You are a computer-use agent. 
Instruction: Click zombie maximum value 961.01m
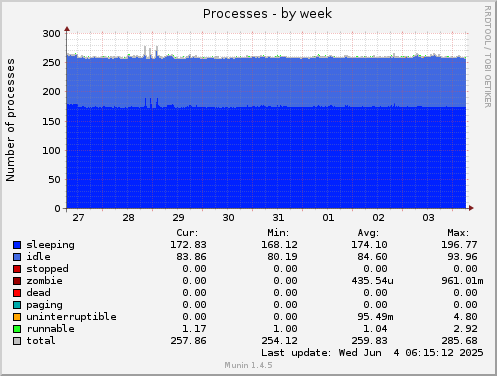point(462,281)
